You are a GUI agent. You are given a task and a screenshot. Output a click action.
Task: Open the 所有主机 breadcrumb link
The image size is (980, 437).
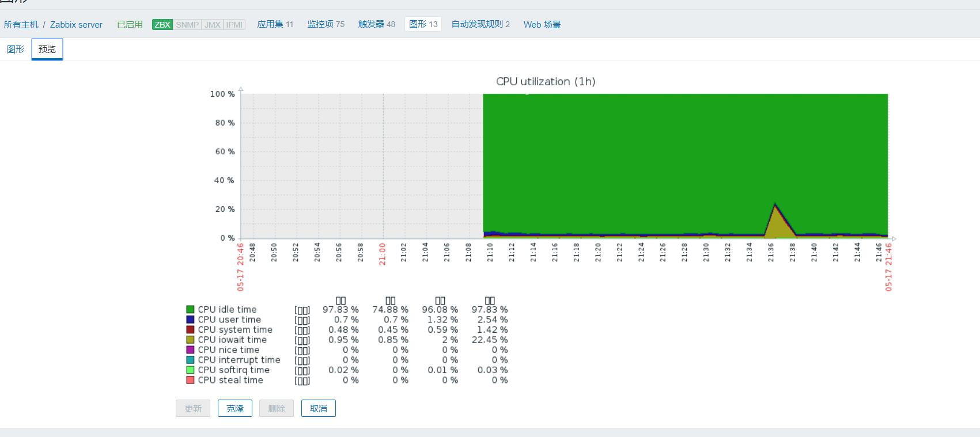tap(21, 25)
